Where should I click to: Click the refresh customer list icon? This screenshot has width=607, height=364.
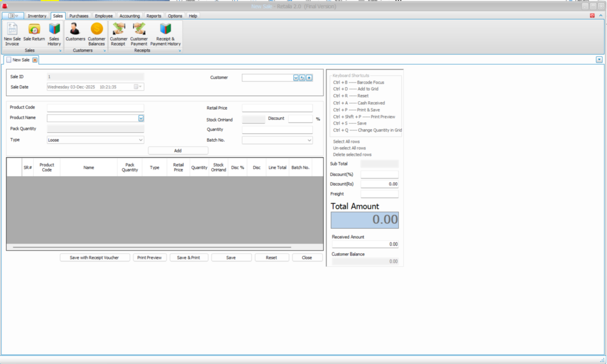[302, 78]
